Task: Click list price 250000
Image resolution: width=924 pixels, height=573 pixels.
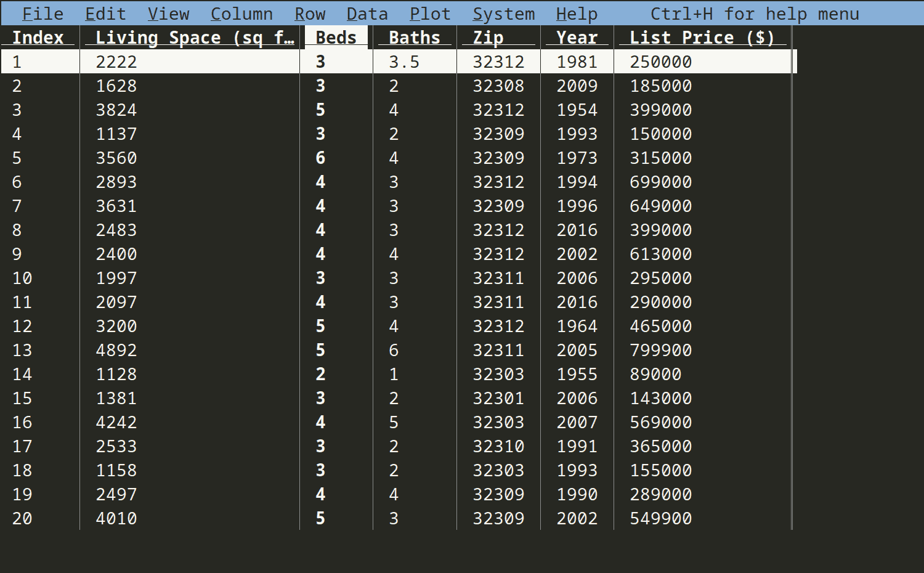Action: [661, 62]
